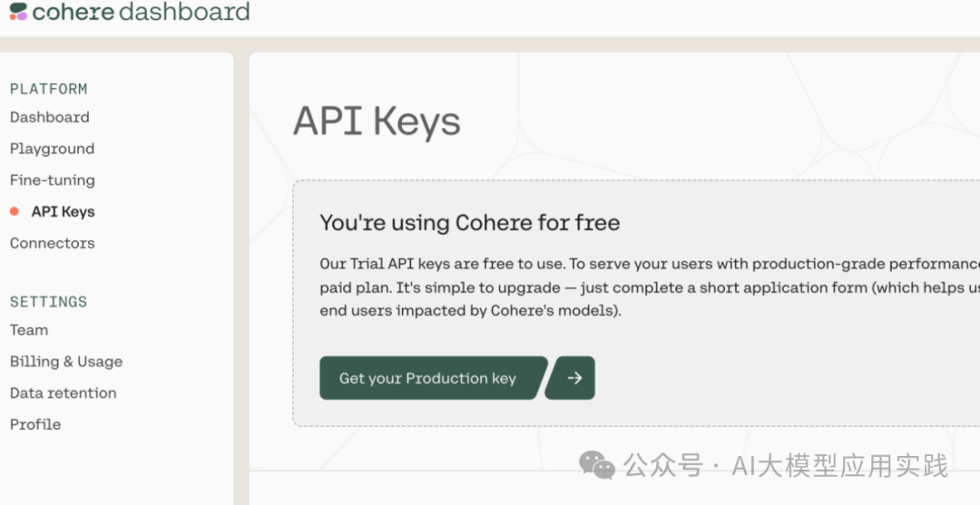This screenshot has height=505, width=980.
Task: Open the Dashboard page in sidebar
Action: pyautogui.click(x=49, y=117)
